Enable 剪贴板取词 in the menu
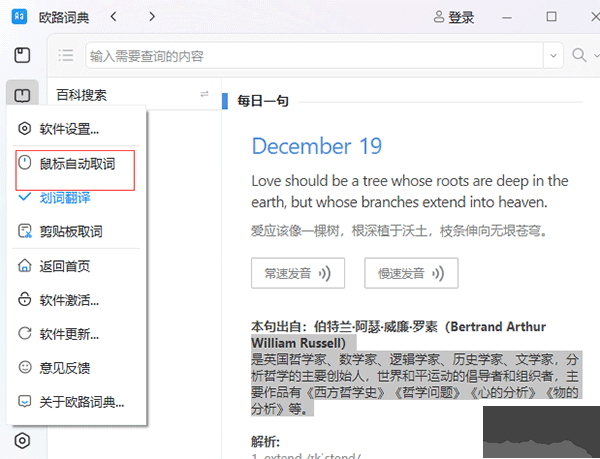The width and height of the screenshot is (600, 459). 77,231
